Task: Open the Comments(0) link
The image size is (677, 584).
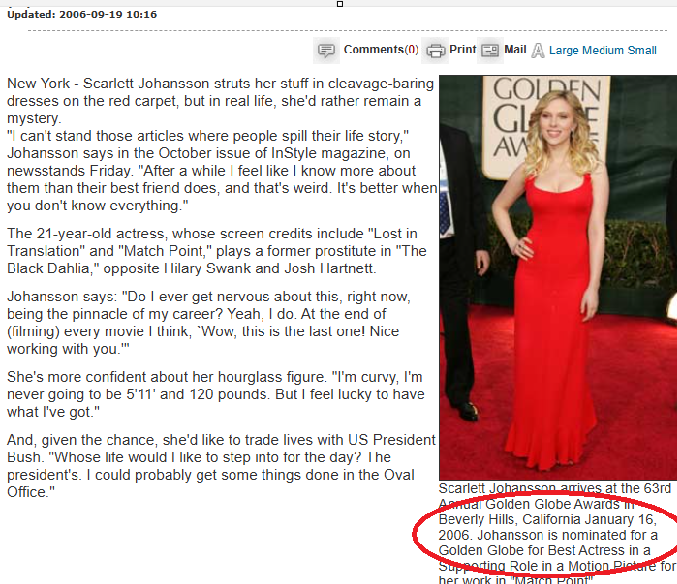Action: (381, 50)
